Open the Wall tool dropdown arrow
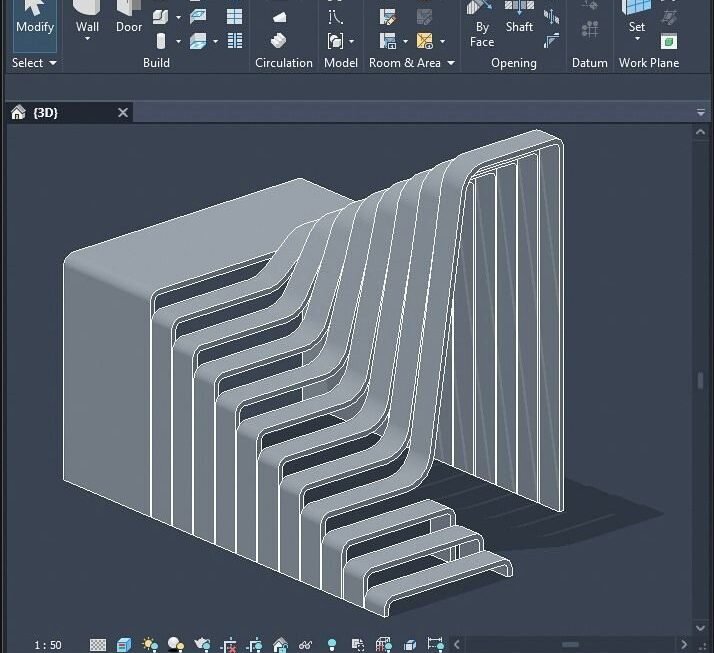Viewport: 714px width, 653px height. click(x=88, y=39)
